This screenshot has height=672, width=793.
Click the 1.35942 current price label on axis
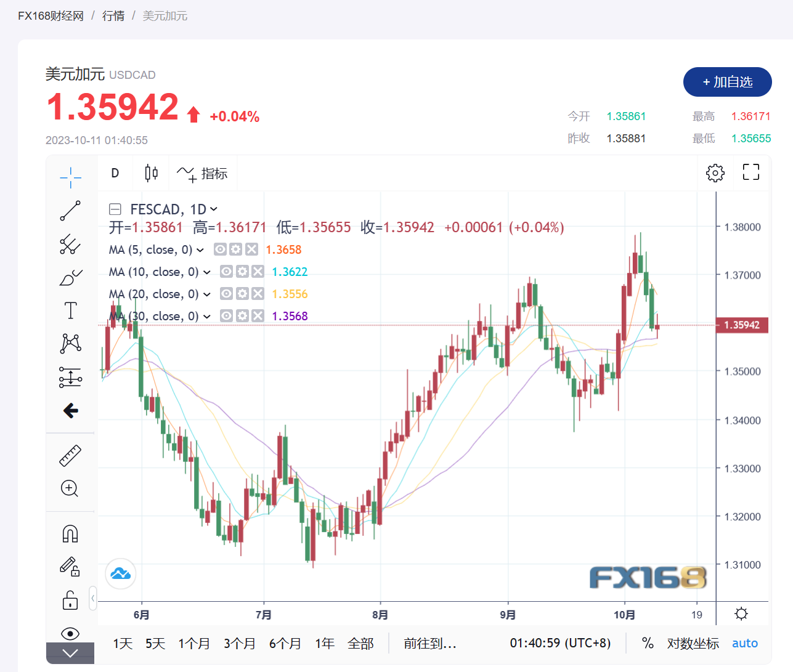(742, 325)
